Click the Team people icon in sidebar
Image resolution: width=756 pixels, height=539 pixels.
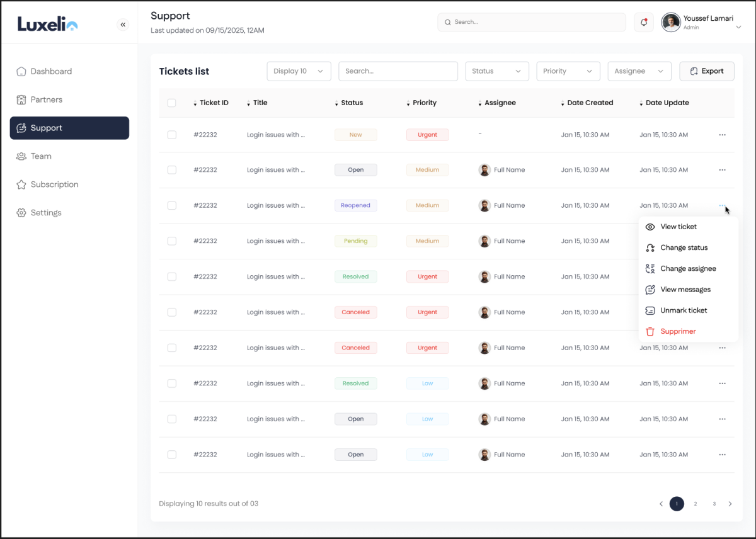[x=21, y=156]
